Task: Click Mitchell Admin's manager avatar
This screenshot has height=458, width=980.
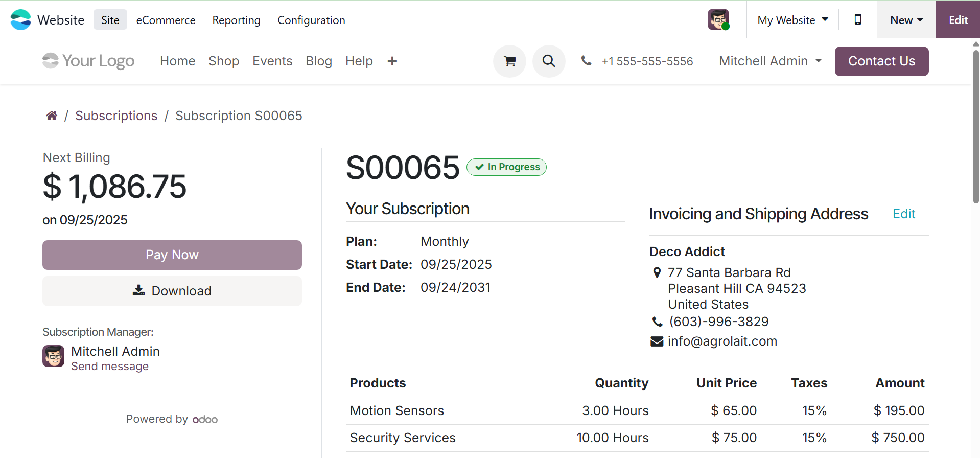Action: 54,356
